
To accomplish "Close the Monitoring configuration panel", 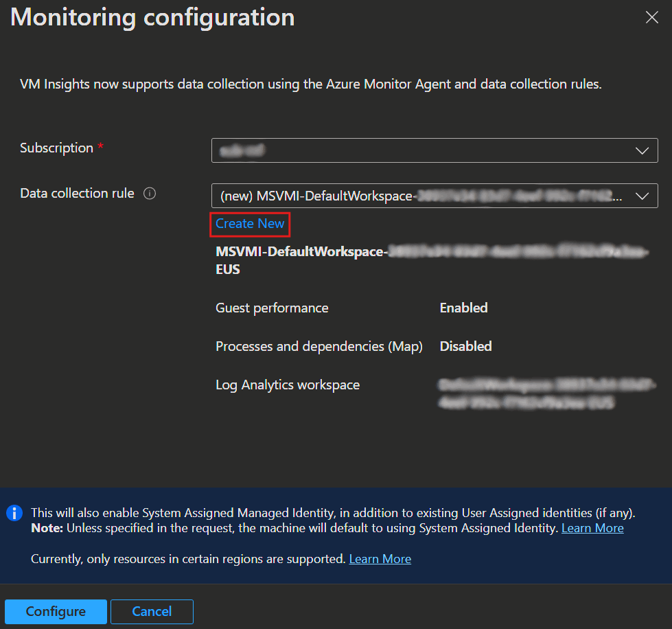I will coord(651,18).
